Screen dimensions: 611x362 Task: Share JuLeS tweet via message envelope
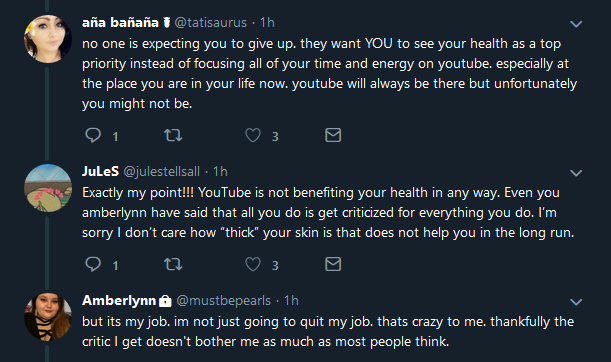[333, 264]
